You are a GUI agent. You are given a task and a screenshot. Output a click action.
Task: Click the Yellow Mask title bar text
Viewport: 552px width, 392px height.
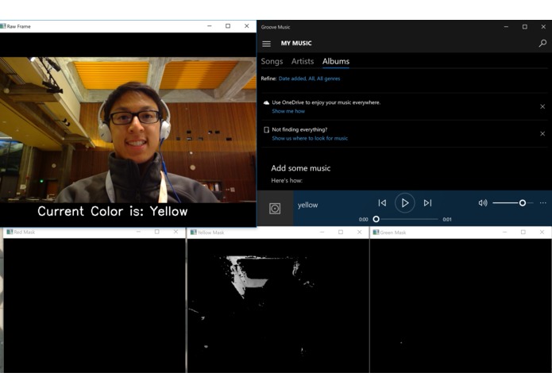[x=210, y=233]
